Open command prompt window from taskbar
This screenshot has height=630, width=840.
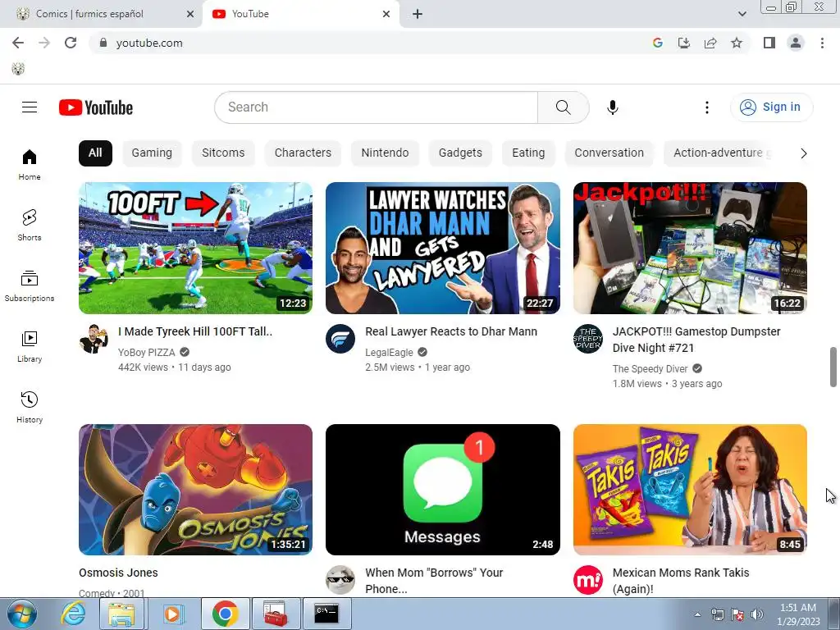[326, 614]
